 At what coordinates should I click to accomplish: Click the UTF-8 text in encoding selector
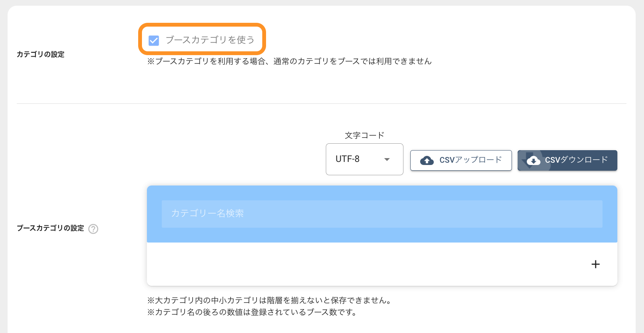point(348,159)
